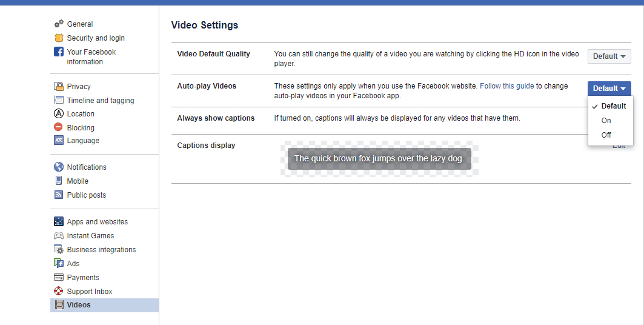The height and width of the screenshot is (325, 644).
Task: Collapse the Auto-play Videos Default dropdown
Action: (609, 89)
